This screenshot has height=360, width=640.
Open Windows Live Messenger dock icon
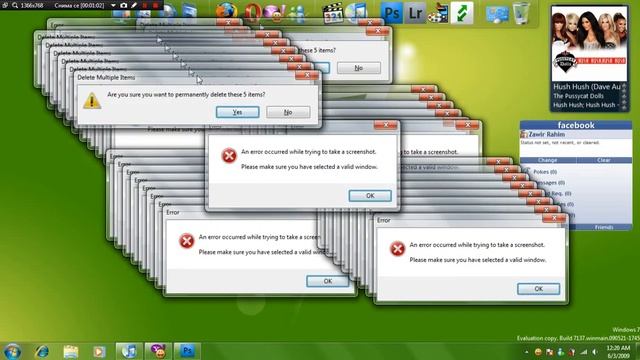(x=298, y=13)
